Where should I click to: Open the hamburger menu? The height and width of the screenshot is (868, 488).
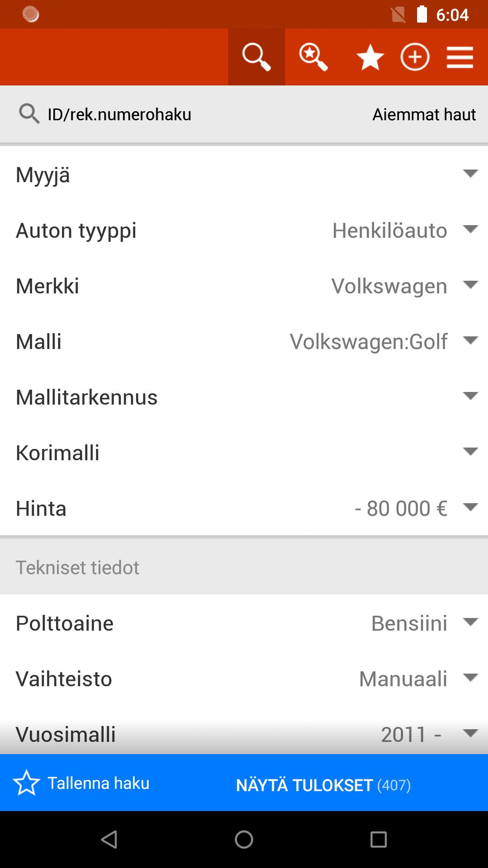[460, 57]
